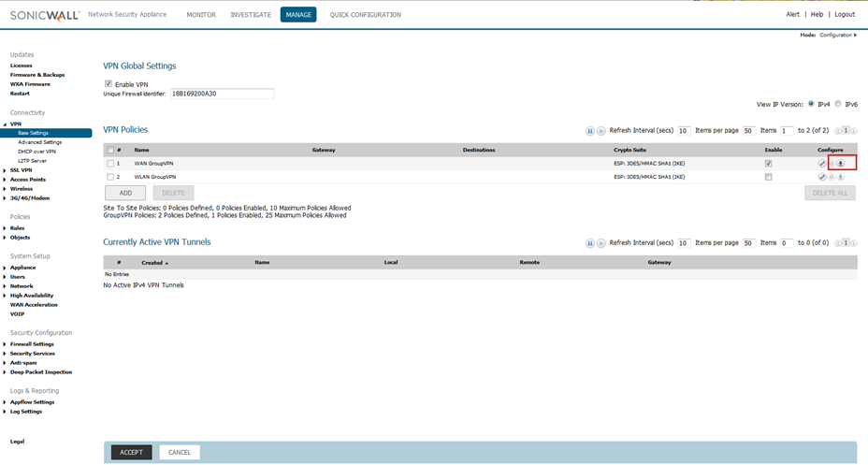Click the export download icon for WAN GroupVPN
The height and width of the screenshot is (465, 868).
point(840,163)
